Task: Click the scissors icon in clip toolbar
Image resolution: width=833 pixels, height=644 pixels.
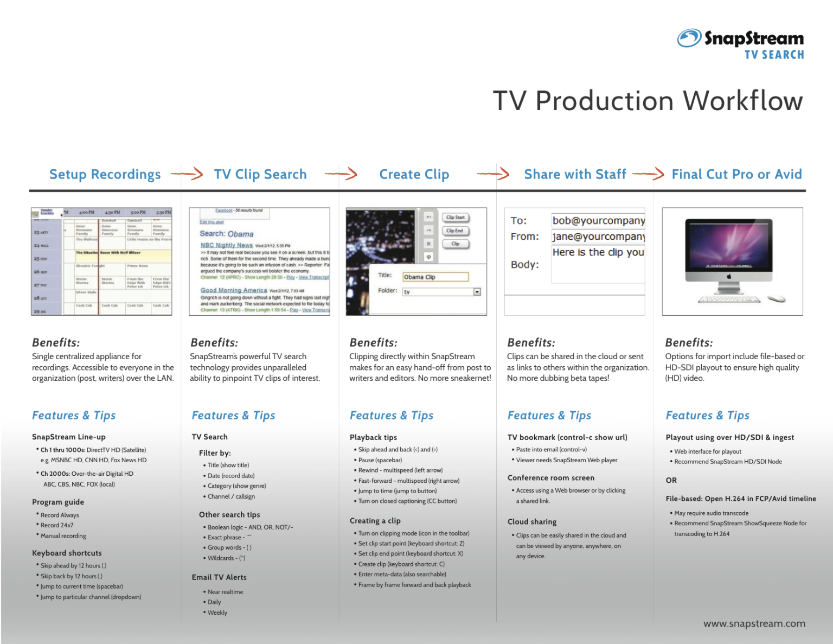Action: tap(428, 244)
